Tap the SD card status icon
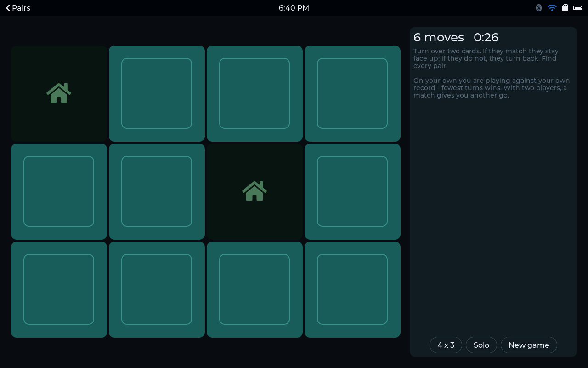The height and width of the screenshot is (368, 588). 565,8
